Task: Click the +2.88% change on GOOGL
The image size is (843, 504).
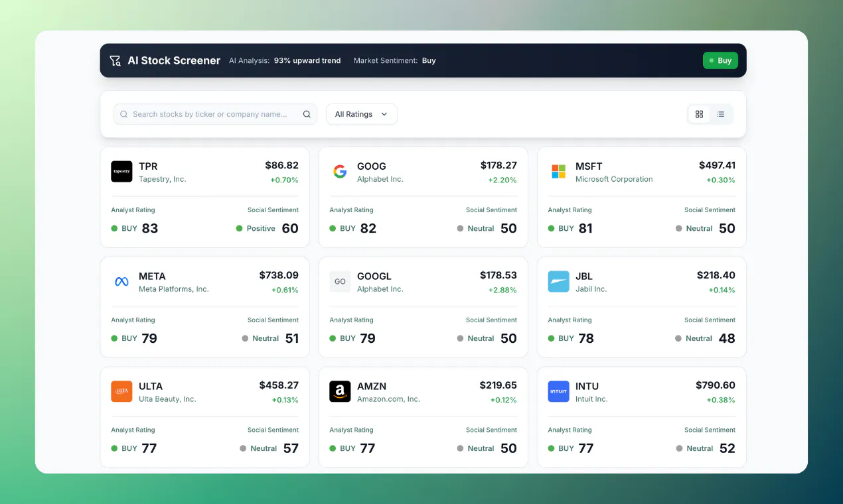Action: pos(502,290)
